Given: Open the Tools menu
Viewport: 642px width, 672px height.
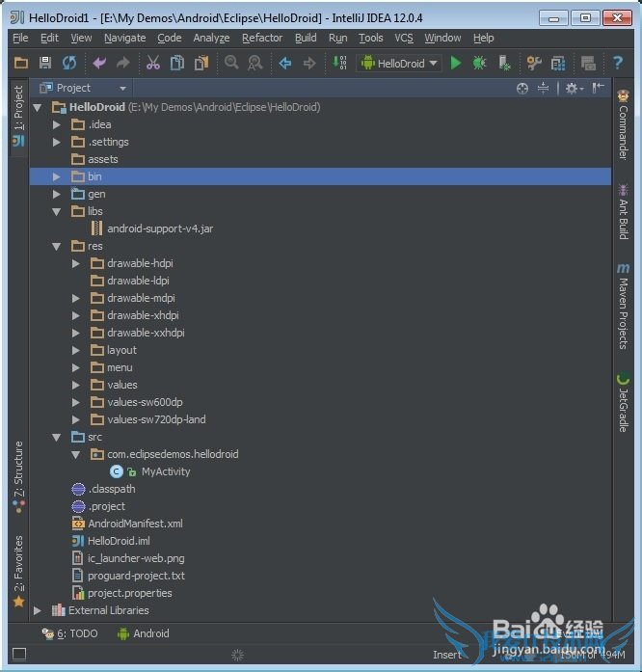Looking at the screenshot, I should (371, 39).
